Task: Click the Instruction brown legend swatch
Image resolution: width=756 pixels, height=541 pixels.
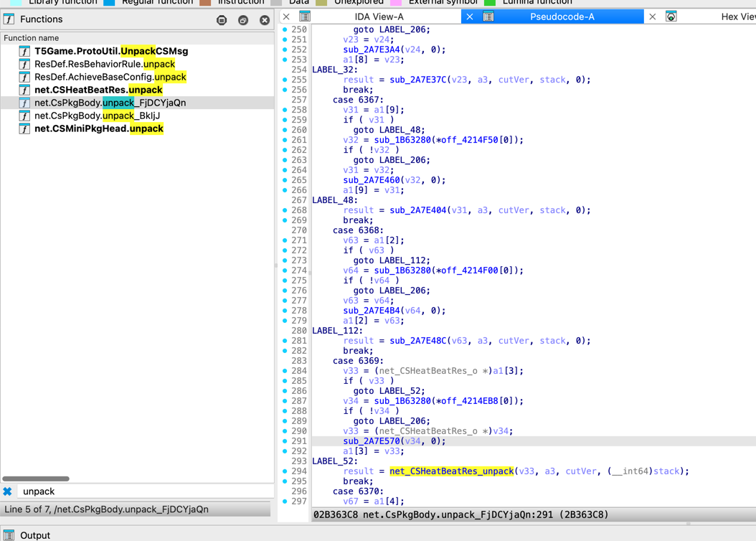Action: (x=205, y=2)
